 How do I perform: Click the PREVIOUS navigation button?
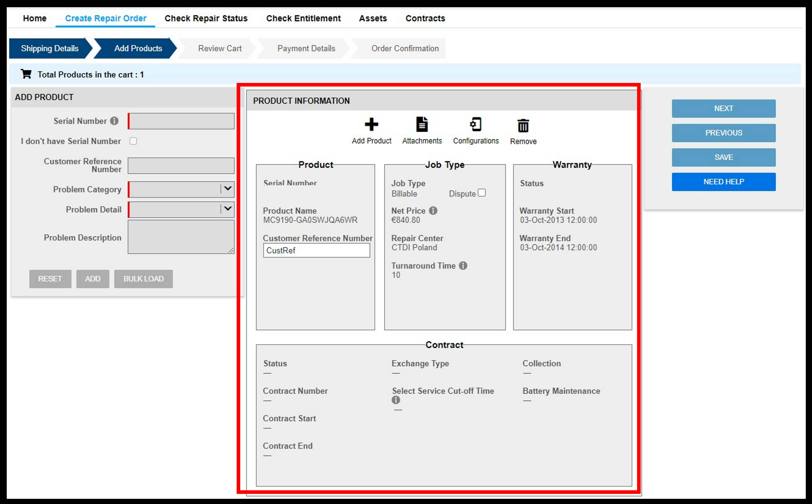click(724, 133)
